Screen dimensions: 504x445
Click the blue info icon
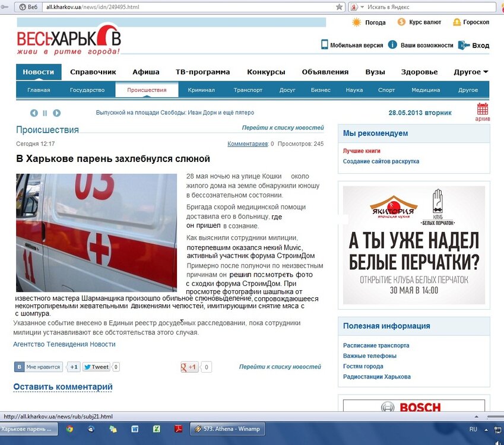click(392, 44)
